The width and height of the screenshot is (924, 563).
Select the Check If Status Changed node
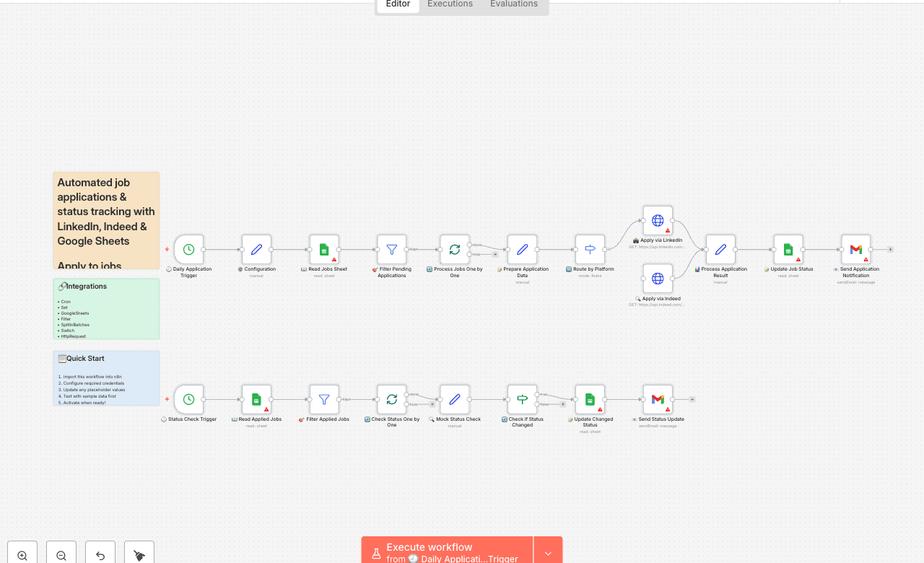click(521, 398)
